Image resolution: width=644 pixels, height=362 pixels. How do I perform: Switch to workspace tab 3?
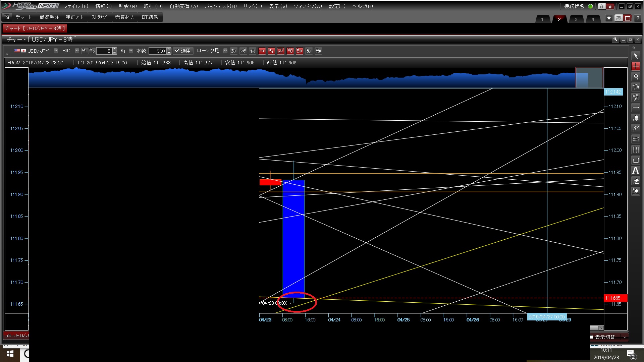(576, 19)
